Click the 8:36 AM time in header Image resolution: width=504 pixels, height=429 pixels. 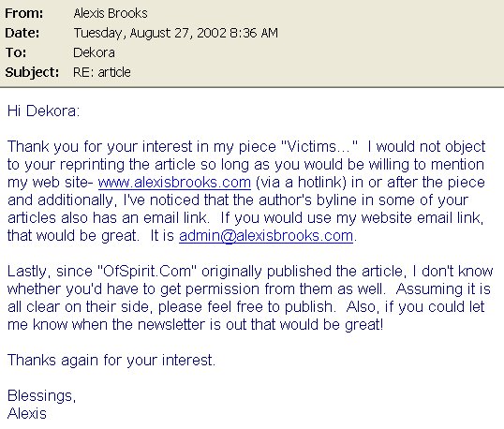(x=254, y=33)
